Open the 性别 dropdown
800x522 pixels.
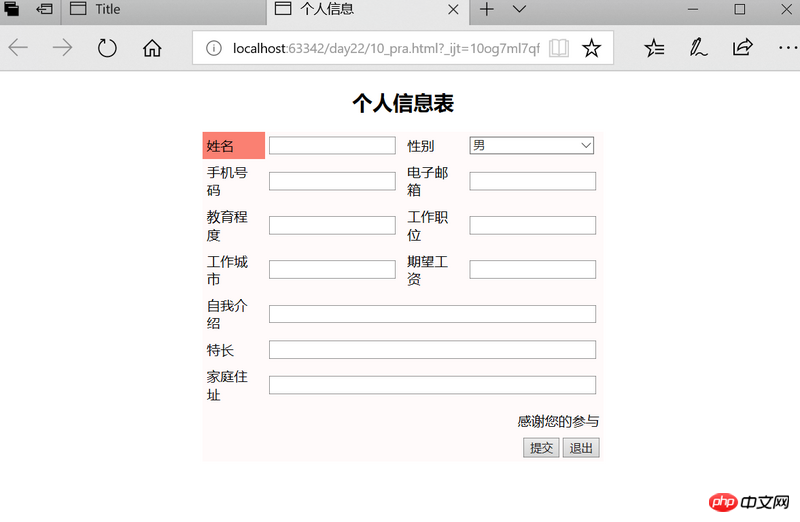[x=532, y=145]
